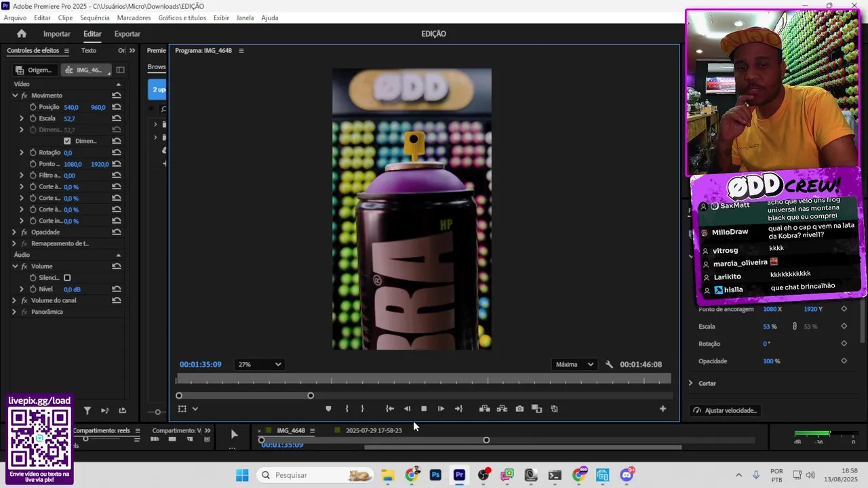
Task: Click the Windows Start button
Action: coord(242,475)
